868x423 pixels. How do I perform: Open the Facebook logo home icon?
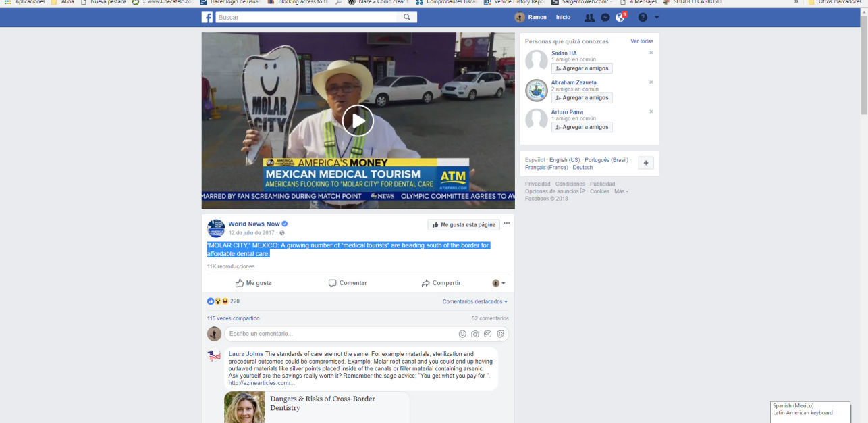tap(207, 18)
